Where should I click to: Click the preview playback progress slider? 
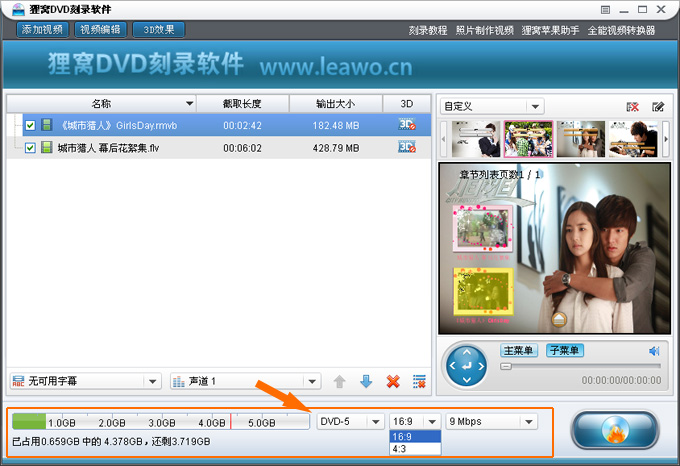[580, 366]
